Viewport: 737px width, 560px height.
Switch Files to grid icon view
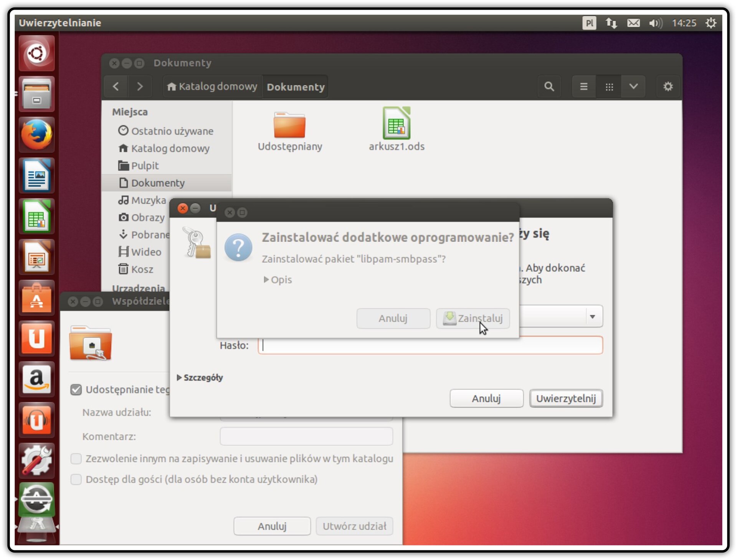pos(609,87)
